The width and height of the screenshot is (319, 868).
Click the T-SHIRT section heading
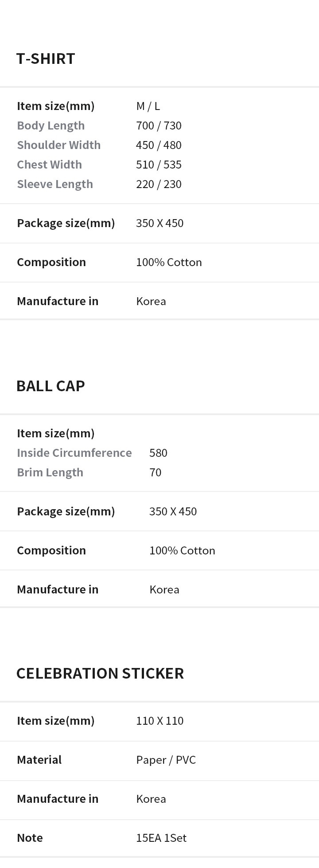coord(46,59)
